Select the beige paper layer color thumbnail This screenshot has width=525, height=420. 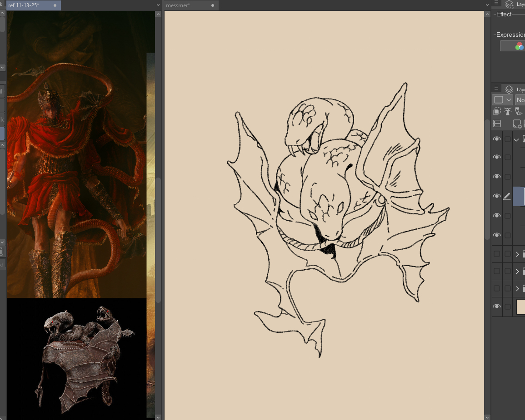point(520,306)
